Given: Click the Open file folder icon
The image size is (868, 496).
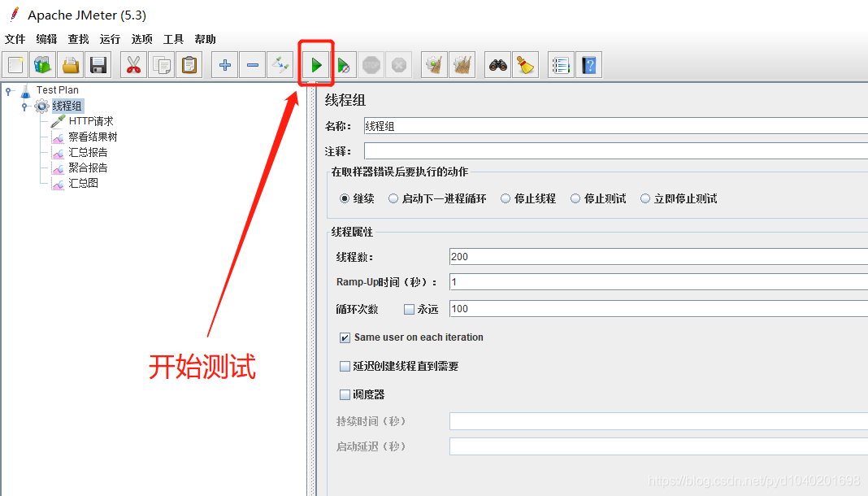Looking at the screenshot, I should pyautogui.click(x=71, y=65).
